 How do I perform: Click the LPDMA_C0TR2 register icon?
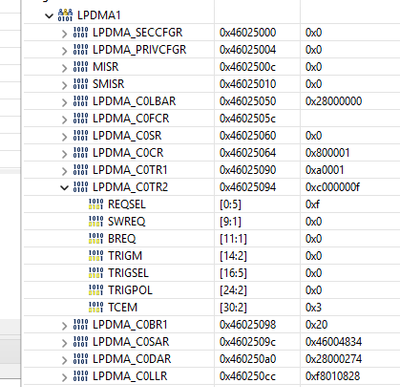80,187
